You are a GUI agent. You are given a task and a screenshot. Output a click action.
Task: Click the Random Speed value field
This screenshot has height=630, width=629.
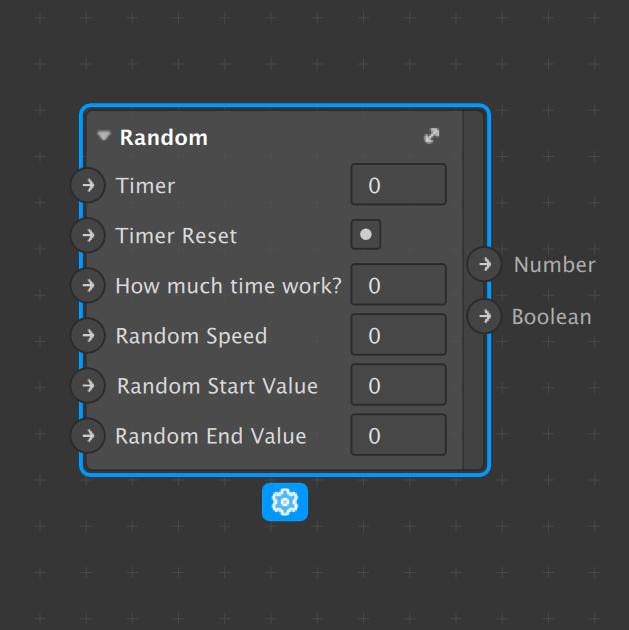398,335
